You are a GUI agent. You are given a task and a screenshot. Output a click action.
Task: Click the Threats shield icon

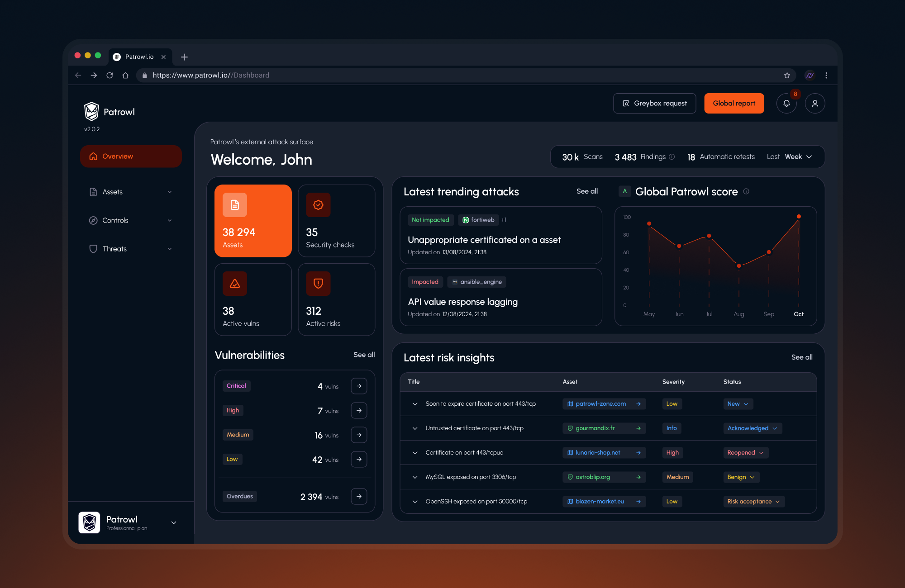[93, 249]
